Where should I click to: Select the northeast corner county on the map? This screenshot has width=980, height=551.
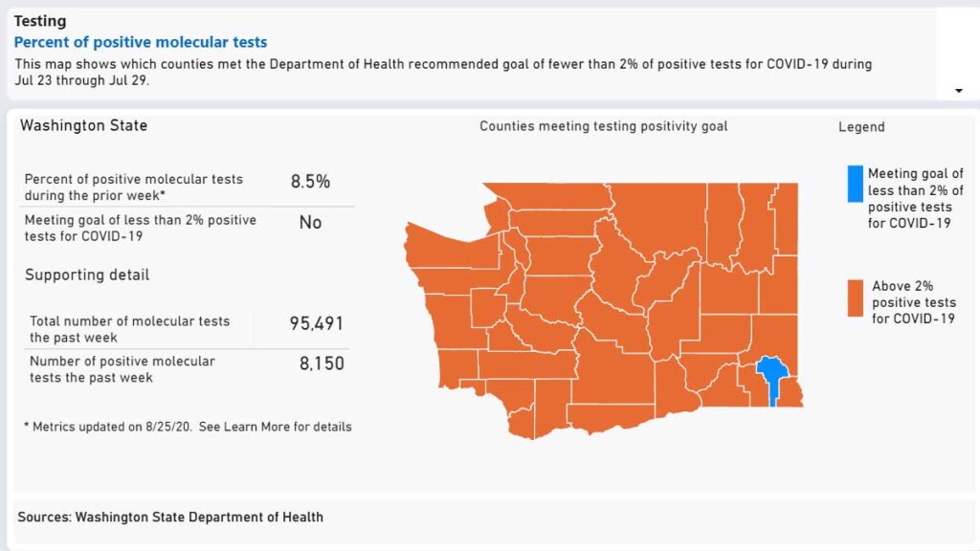[x=786, y=219]
